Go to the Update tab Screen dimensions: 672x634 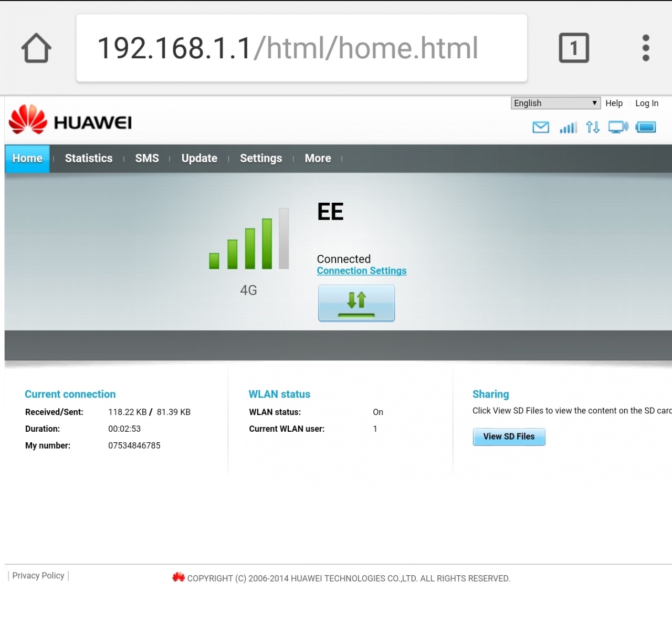point(199,159)
